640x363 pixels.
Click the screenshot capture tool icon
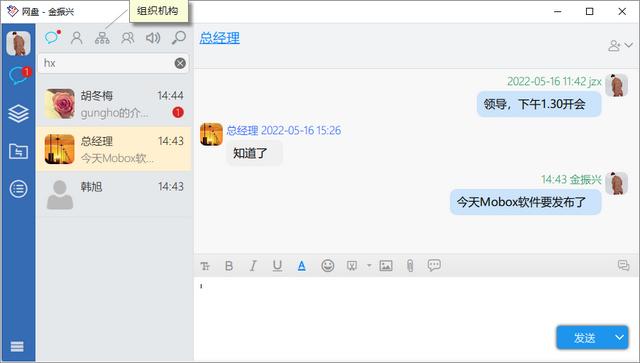coord(352,266)
